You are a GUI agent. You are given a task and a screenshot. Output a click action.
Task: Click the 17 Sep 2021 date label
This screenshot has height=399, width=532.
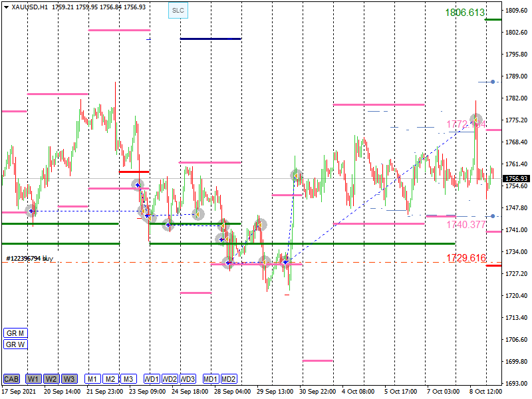click(19, 391)
